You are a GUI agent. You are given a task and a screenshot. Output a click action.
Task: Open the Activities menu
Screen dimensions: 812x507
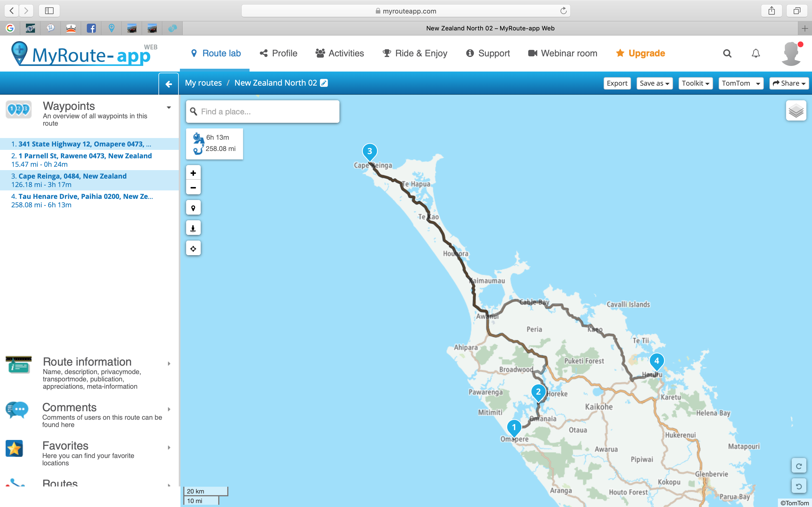click(x=339, y=53)
